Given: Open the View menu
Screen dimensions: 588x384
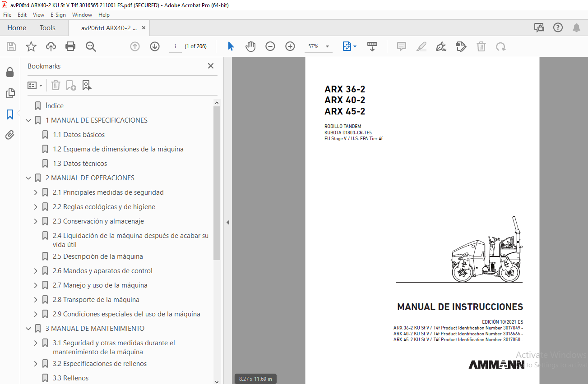Looking at the screenshot, I should (38, 15).
